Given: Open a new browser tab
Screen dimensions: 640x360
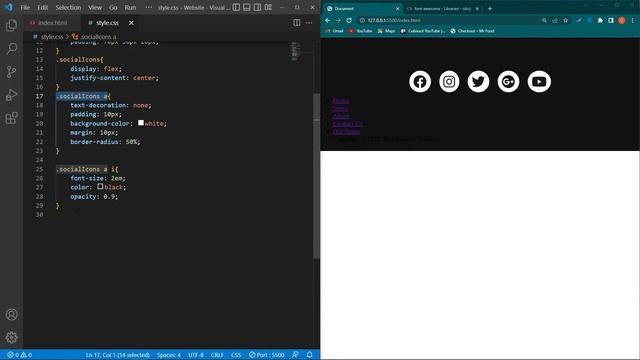Looking at the screenshot, I should pyautogui.click(x=490, y=8).
